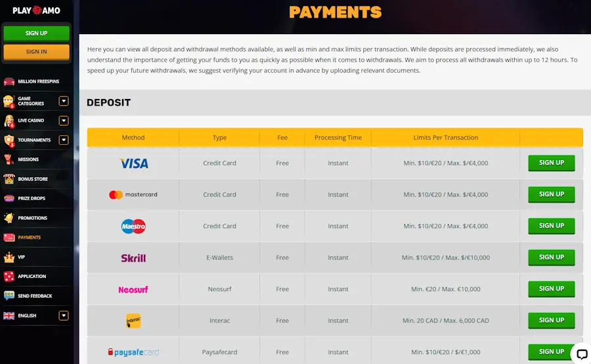Select the Live Casino menu item
Screen dimensions: 591x364
[31, 121]
